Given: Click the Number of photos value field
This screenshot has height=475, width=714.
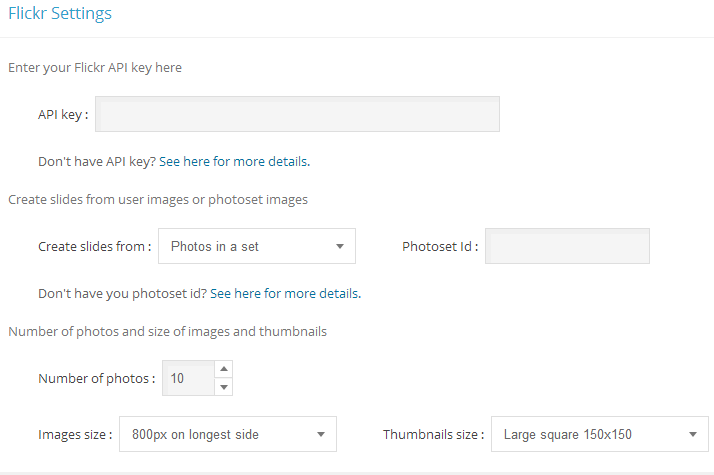Looking at the screenshot, I should (189, 378).
